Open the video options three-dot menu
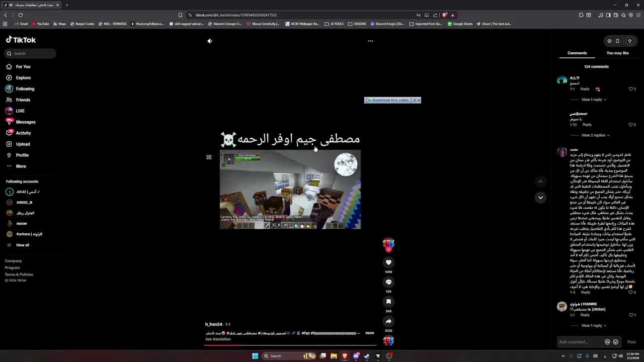The height and width of the screenshot is (362, 644). pos(370,41)
